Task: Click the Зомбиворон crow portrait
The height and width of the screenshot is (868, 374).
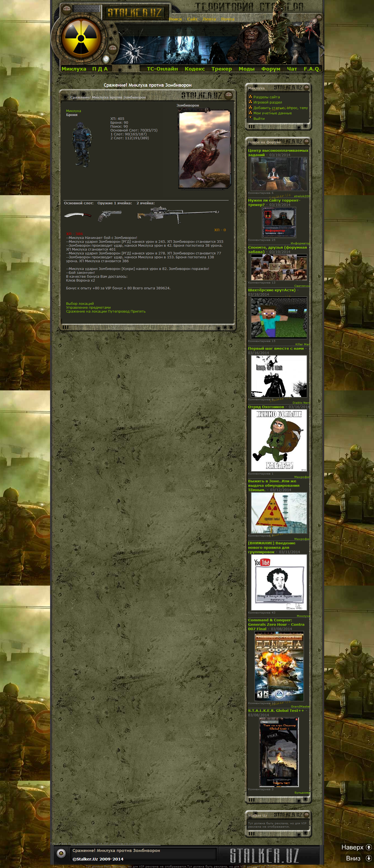Action: pos(205,149)
